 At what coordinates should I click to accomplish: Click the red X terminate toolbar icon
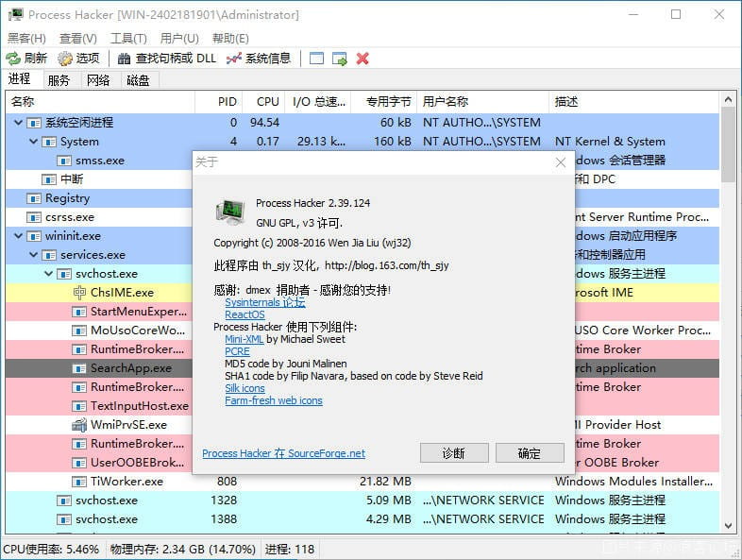[x=363, y=59]
